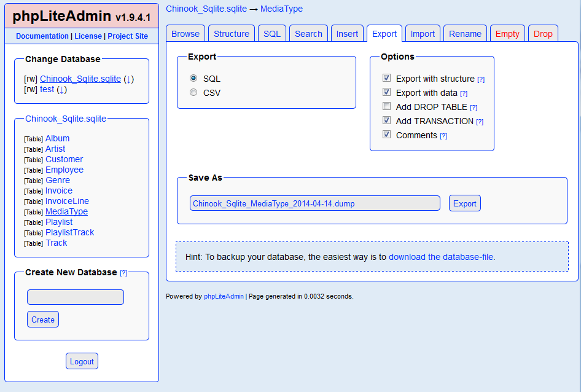
Task: Open the Track table
Action: (57, 243)
